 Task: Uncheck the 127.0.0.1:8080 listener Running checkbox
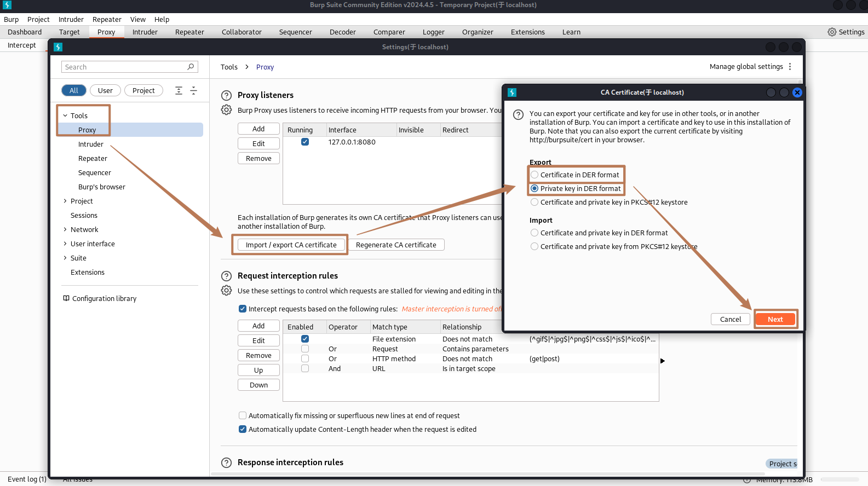pyautogui.click(x=305, y=142)
